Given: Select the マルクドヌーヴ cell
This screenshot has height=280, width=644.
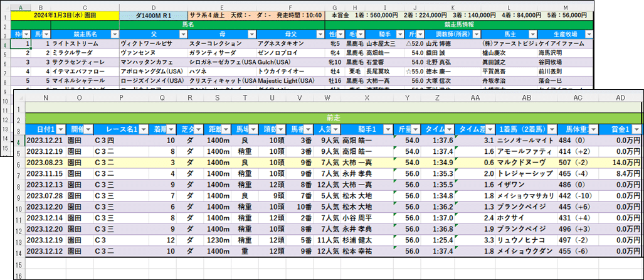Looking at the screenshot, I should [526, 163].
